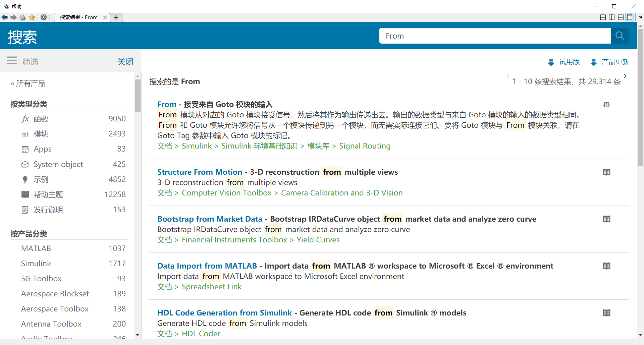The image size is (644, 345).
Task: Click the magnifier search button
Action: (620, 36)
